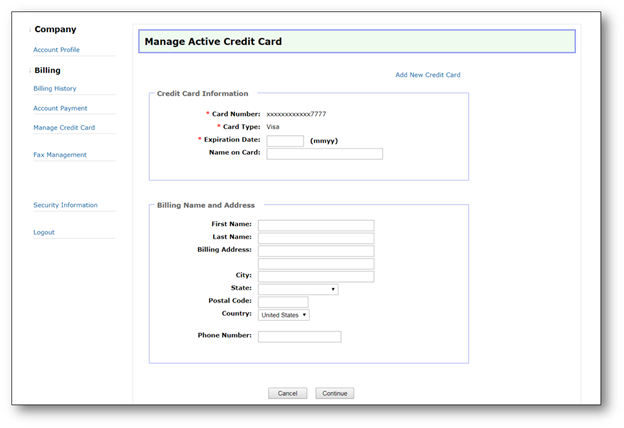
Task: Click Add New Credit Card link
Action: [427, 75]
